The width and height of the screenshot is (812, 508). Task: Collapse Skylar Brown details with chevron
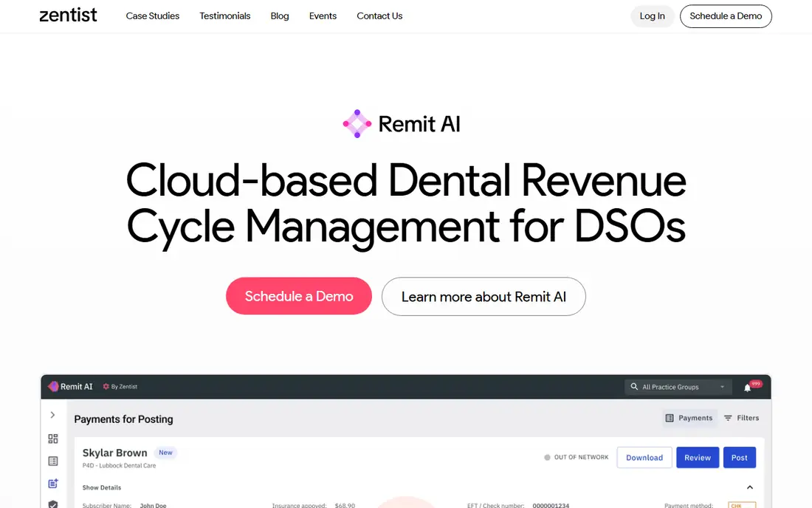click(750, 487)
